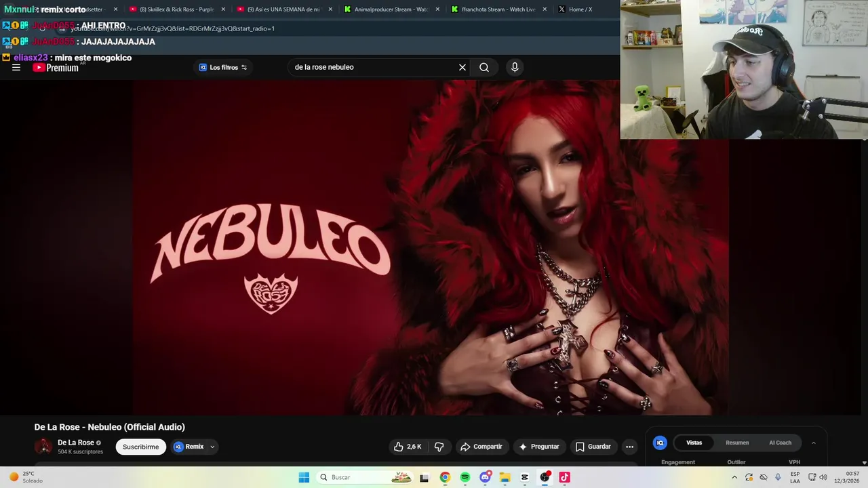Click the Nebuleo video player
The image size is (868, 488).
(431, 247)
